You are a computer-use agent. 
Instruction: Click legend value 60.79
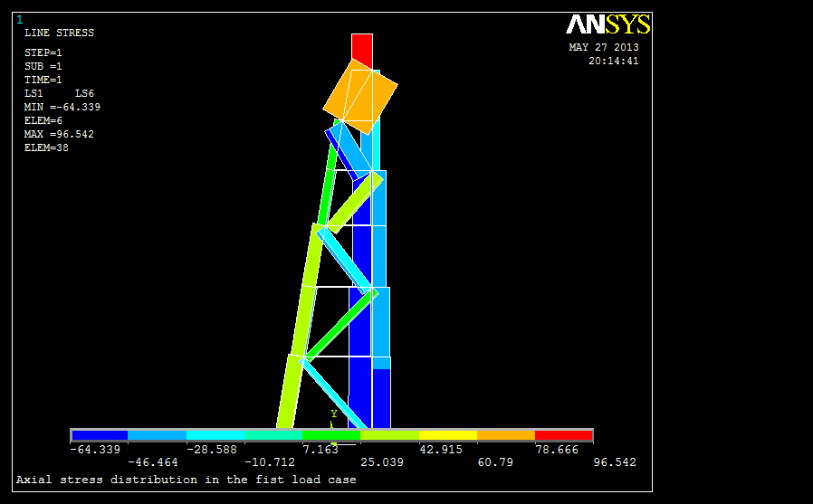tap(495, 462)
